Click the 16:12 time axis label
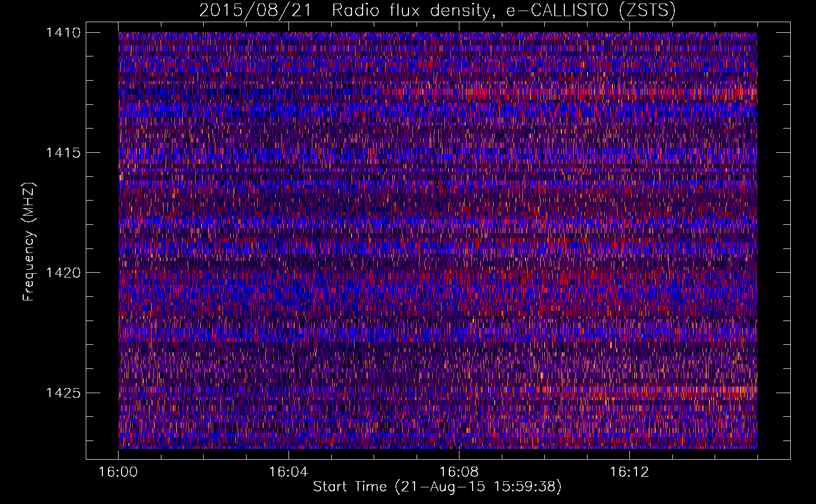816x504 pixels. (x=629, y=472)
